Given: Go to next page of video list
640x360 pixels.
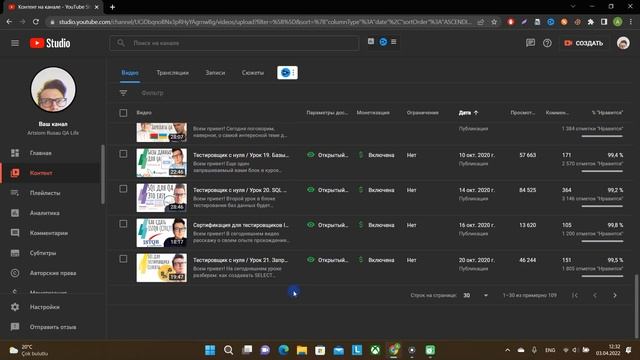Looking at the screenshot, I should point(615,296).
